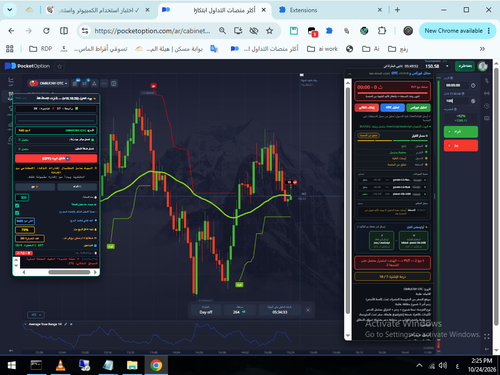
Task: Open Chrome side panel icon
Action: [64, 31]
